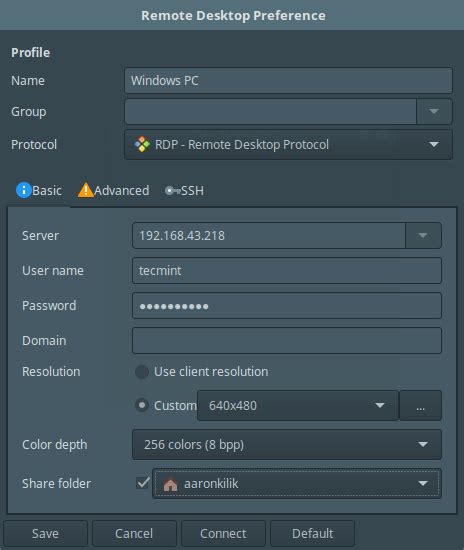
Task: Click the Save button
Action: click(45, 534)
